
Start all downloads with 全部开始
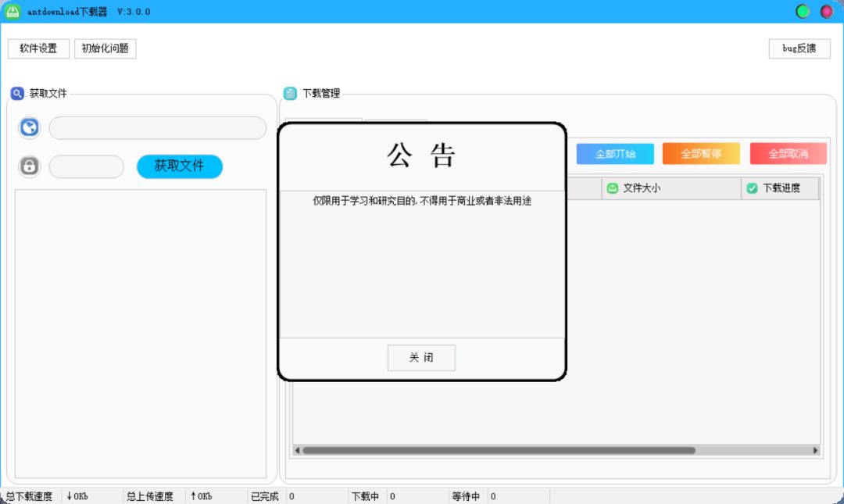click(x=615, y=154)
